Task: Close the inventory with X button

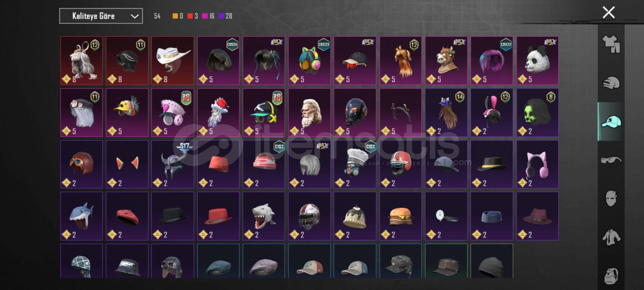Action: pyautogui.click(x=609, y=12)
